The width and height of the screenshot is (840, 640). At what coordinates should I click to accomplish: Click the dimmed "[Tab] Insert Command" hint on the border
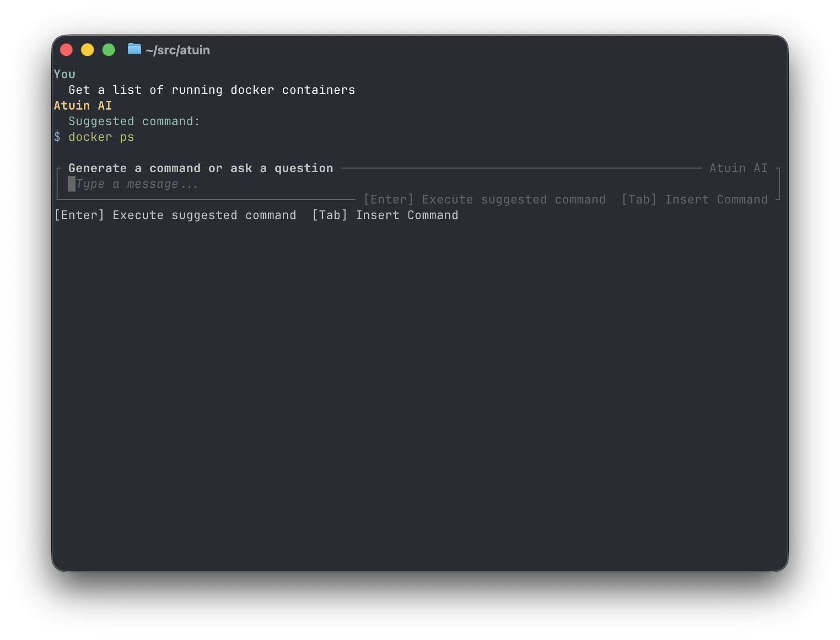click(694, 200)
